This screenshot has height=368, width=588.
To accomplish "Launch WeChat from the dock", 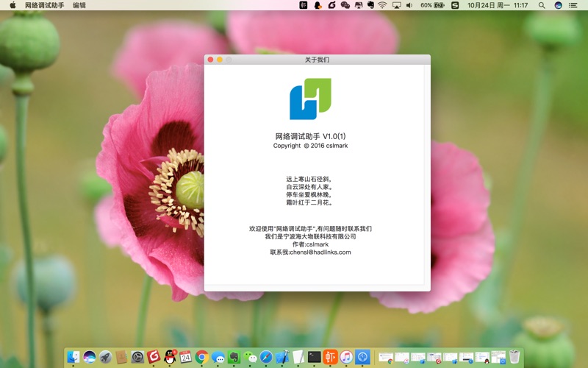I will 251,357.
